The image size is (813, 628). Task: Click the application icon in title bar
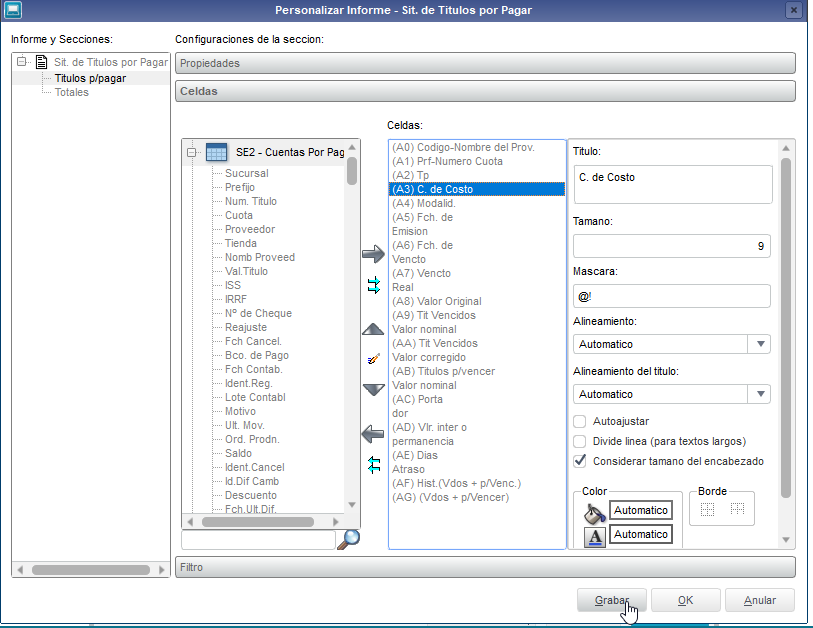pos(12,10)
